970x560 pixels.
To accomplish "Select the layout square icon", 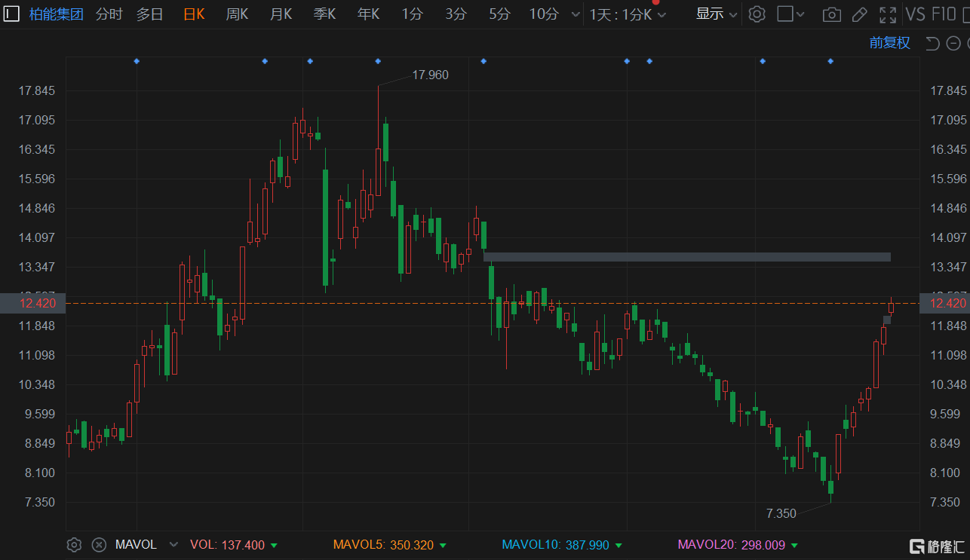I will tap(784, 14).
